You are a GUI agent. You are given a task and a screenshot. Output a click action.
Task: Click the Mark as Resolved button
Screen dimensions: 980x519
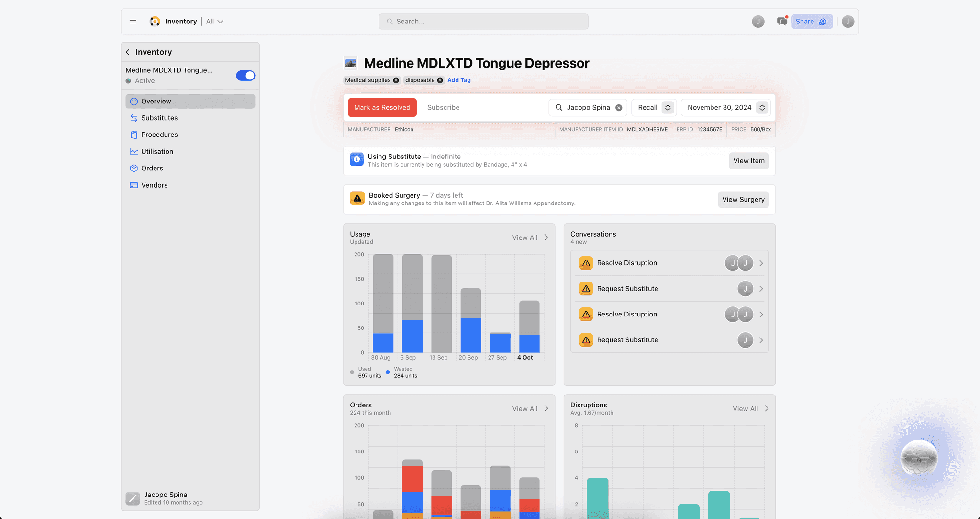[382, 108]
